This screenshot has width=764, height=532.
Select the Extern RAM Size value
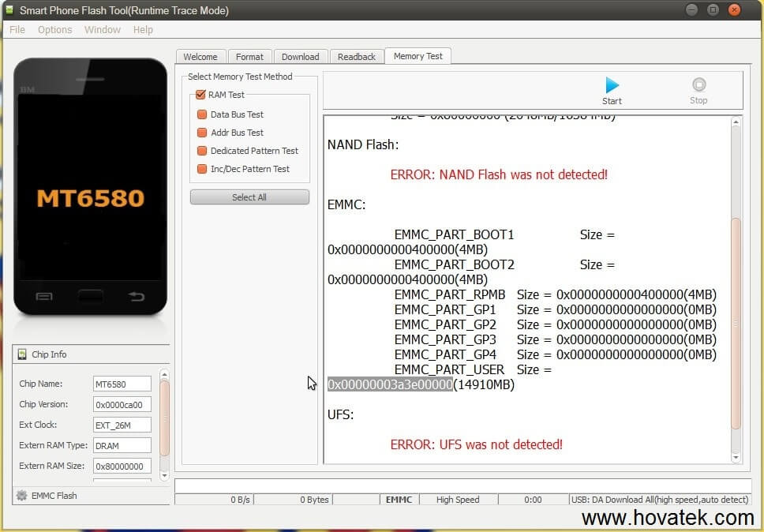click(x=122, y=466)
